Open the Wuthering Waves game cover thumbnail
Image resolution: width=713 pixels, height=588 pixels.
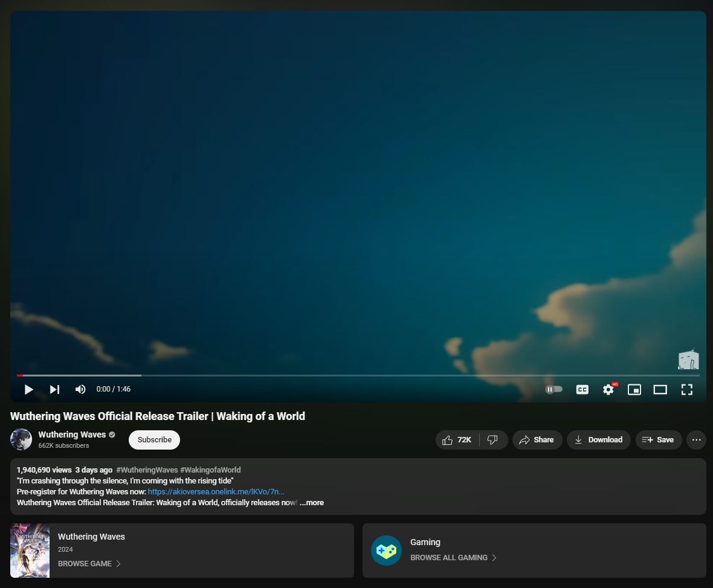coord(30,551)
